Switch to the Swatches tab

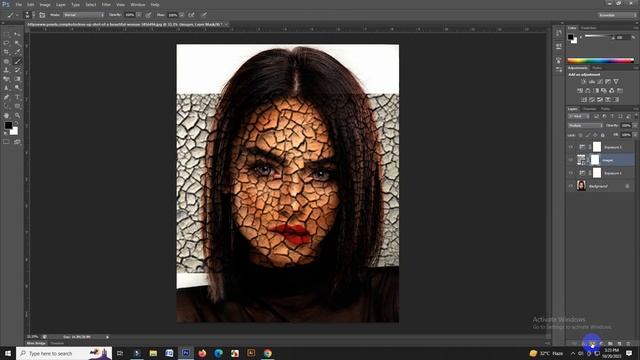pyautogui.click(x=589, y=28)
